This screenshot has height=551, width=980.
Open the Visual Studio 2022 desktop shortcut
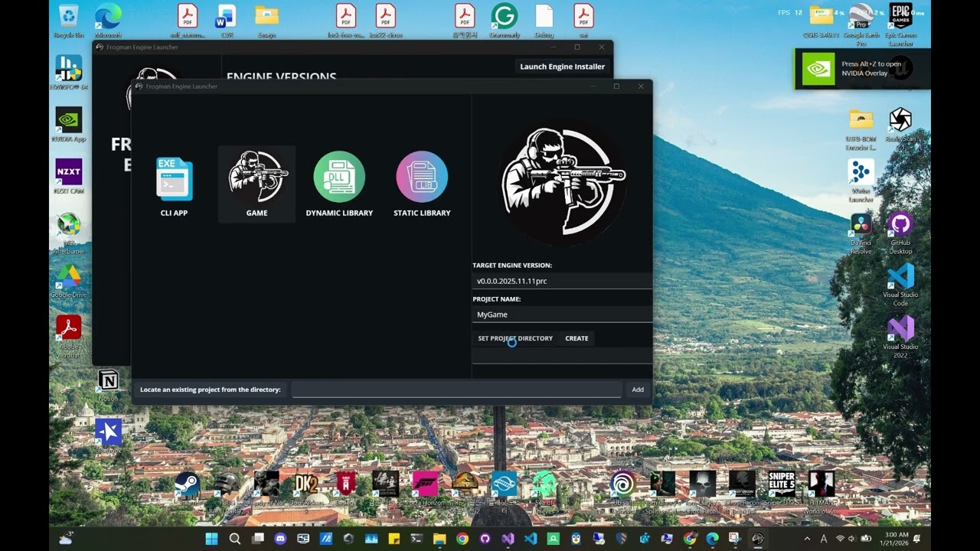tap(900, 337)
